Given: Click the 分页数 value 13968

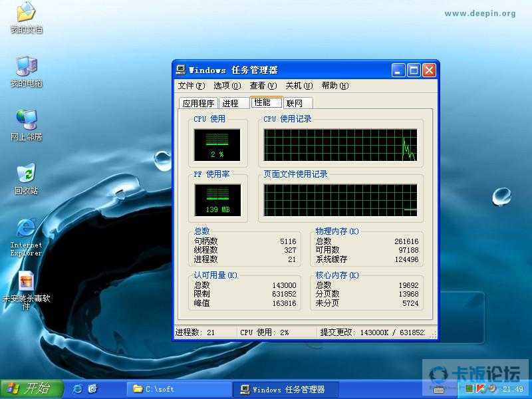Looking at the screenshot, I should 408,294.
